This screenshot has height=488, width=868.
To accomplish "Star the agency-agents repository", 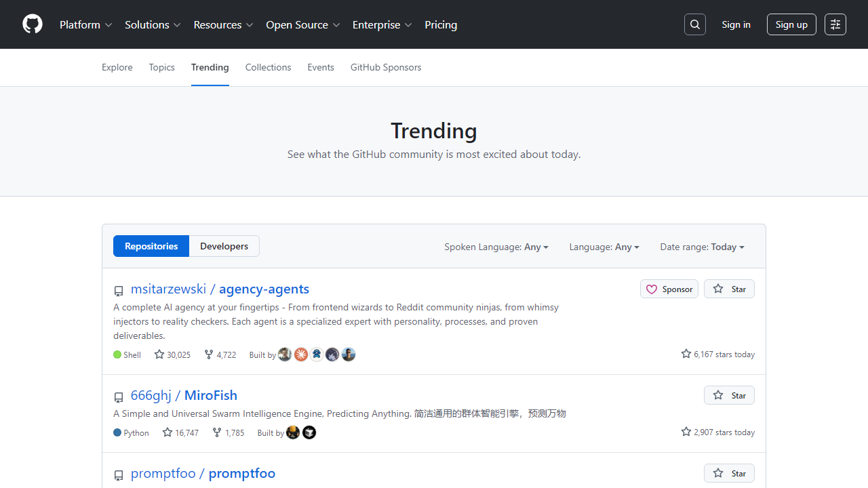I will click(x=729, y=289).
